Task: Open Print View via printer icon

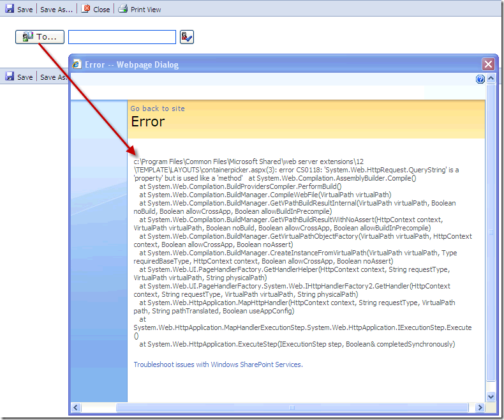Action: [x=122, y=9]
